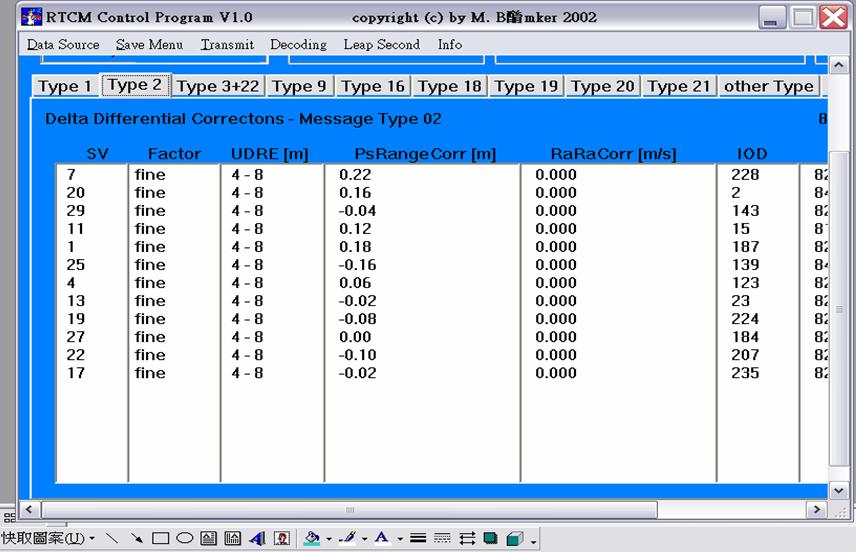The width and height of the screenshot is (856, 552).
Task: Open the Transmit menu
Action: (x=227, y=45)
